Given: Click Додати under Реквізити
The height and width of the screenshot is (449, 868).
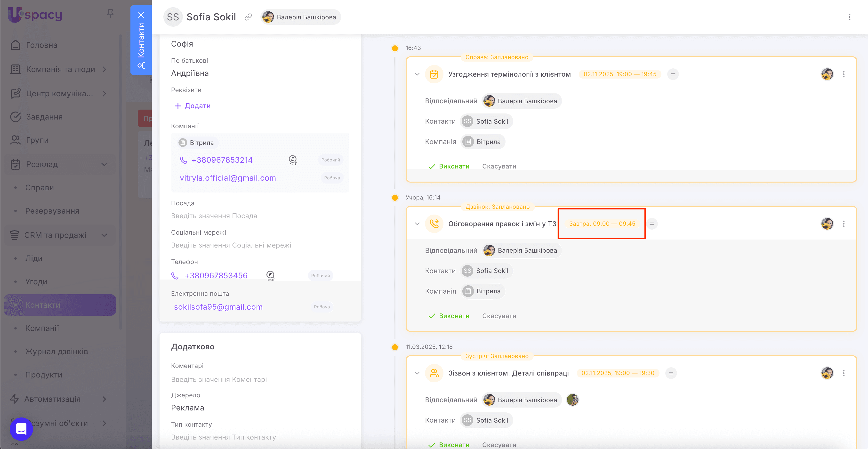Looking at the screenshot, I should point(193,106).
